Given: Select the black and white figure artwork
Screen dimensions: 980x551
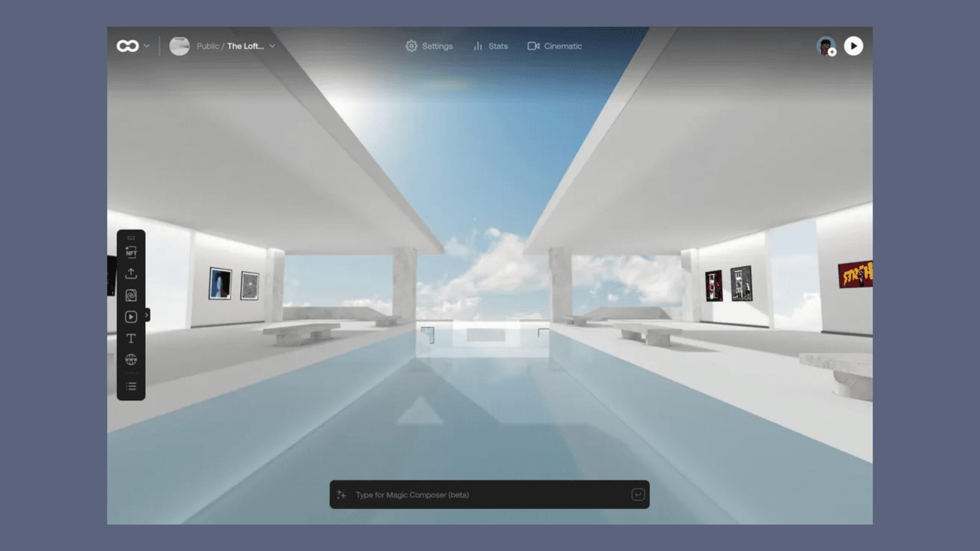Looking at the screenshot, I should [x=741, y=284].
